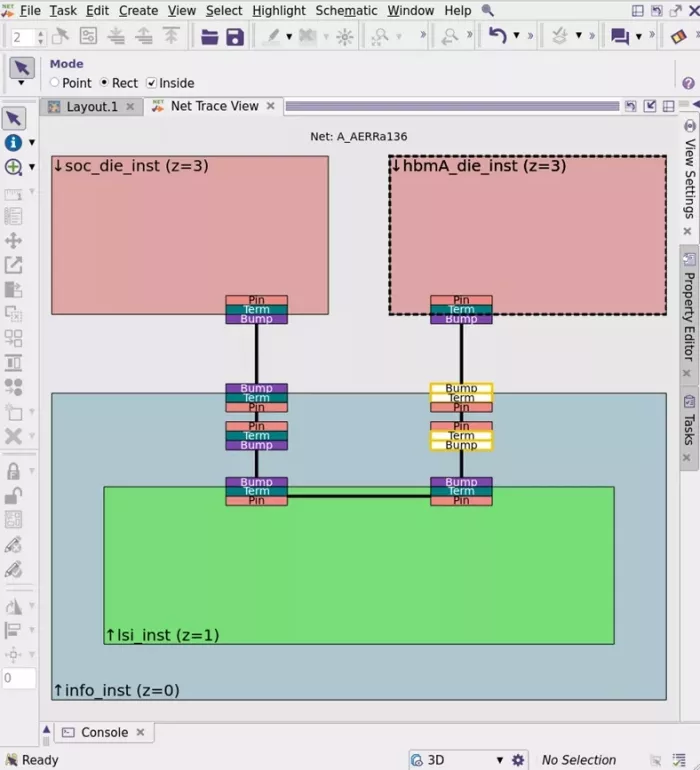Screen dimensions: 700x770
Task: Select the Rect mode radio button
Action: pyautogui.click(x=104, y=83)
